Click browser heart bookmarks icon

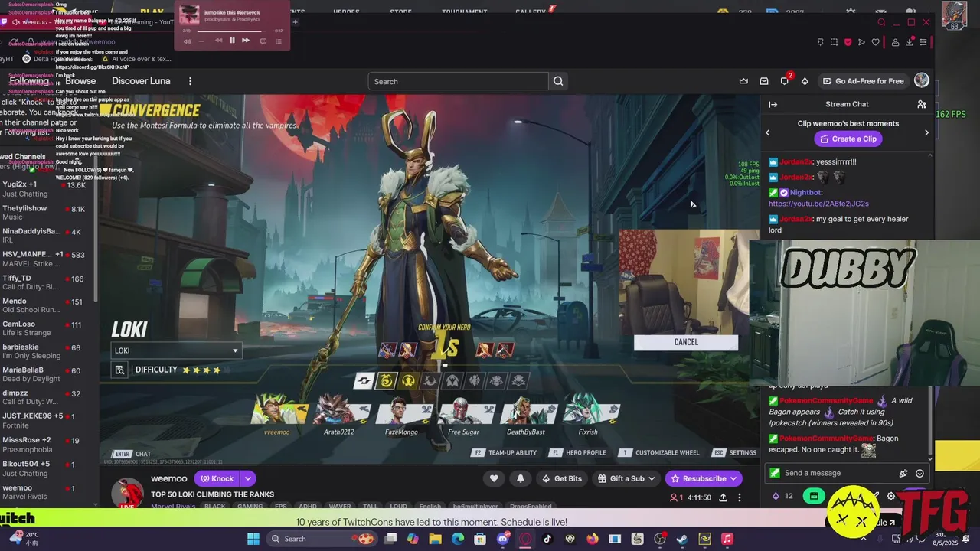click(875, 42)
